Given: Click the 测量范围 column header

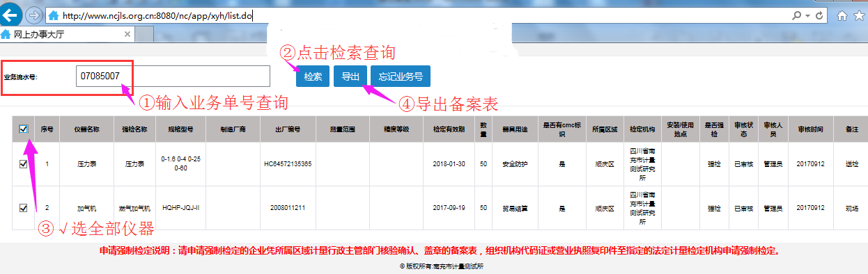Looking at the screenshot, I should [x=342, y=129].
